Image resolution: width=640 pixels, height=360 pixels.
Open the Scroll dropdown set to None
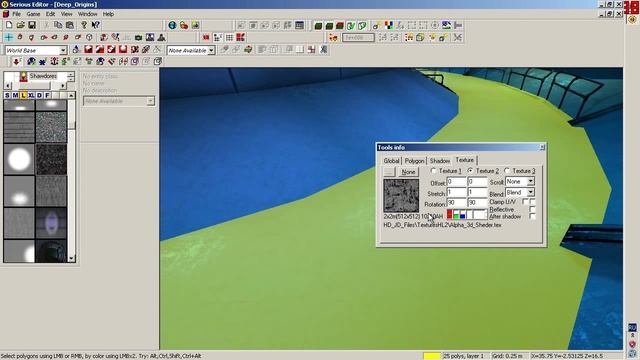coord(531,181)
